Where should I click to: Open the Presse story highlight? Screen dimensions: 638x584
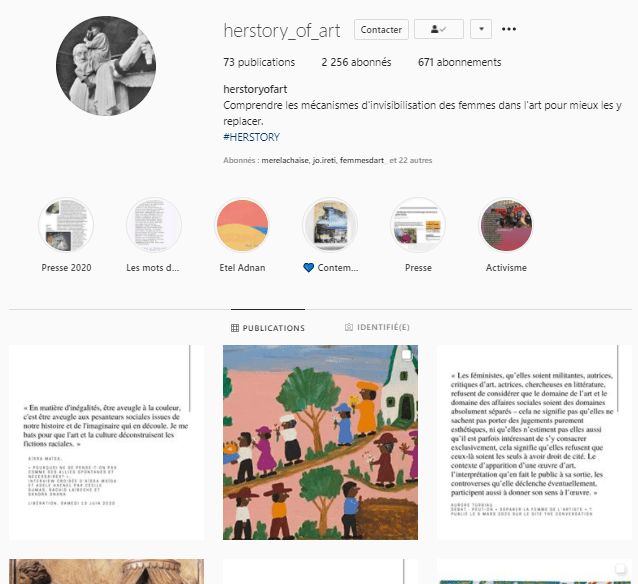[x=418, y=225]
